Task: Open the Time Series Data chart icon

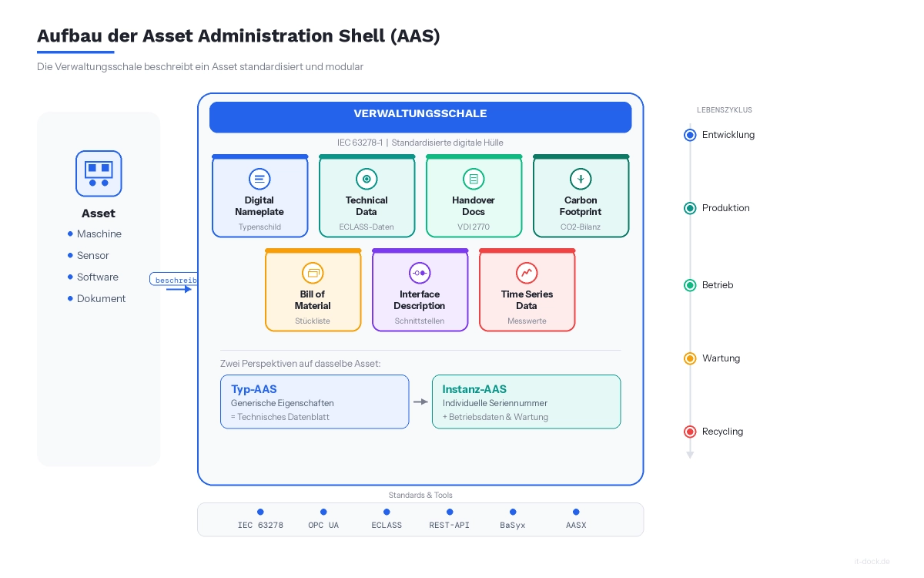Action: click(527, 272)
